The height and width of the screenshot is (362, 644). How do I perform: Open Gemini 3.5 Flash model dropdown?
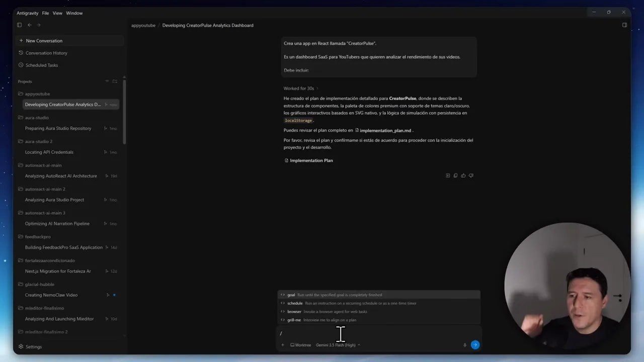(338, 345)
